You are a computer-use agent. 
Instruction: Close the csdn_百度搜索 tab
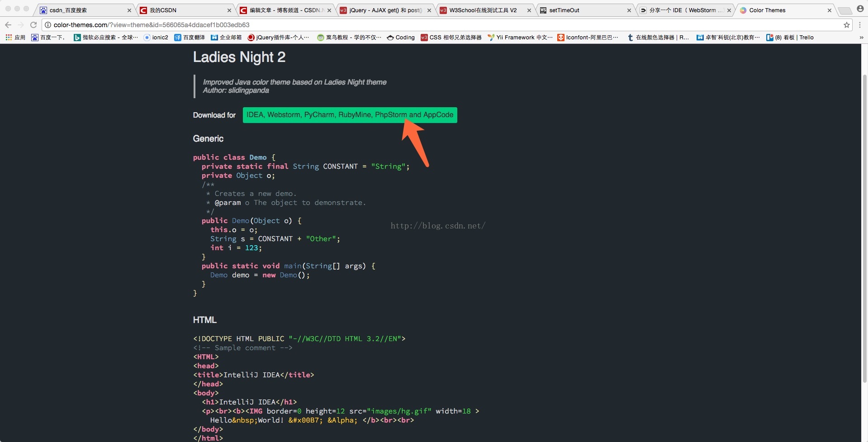click(129, 10)
